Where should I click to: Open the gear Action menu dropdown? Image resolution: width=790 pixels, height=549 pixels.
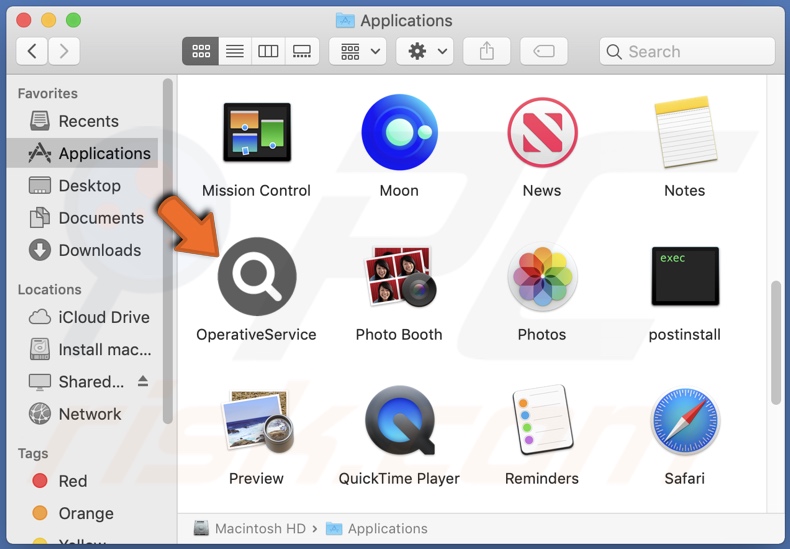click(x=425, y=51)
